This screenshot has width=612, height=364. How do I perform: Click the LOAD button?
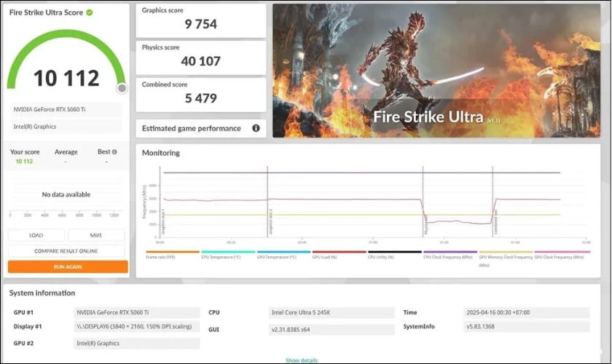tap(36, 235)
